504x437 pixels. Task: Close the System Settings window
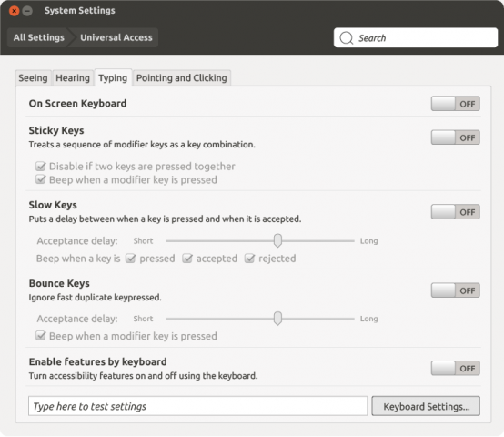[x=15, y=11]
